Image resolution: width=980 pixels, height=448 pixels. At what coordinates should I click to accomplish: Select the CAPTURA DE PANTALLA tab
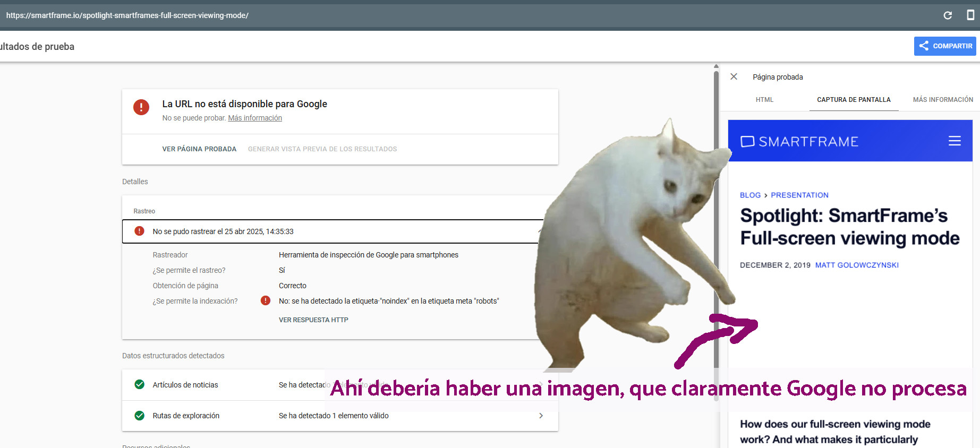[x=854, y=100]
